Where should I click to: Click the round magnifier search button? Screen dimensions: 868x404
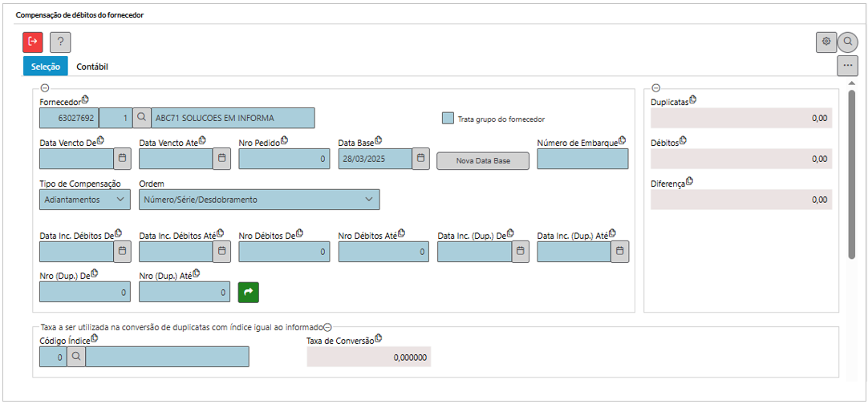847,42
